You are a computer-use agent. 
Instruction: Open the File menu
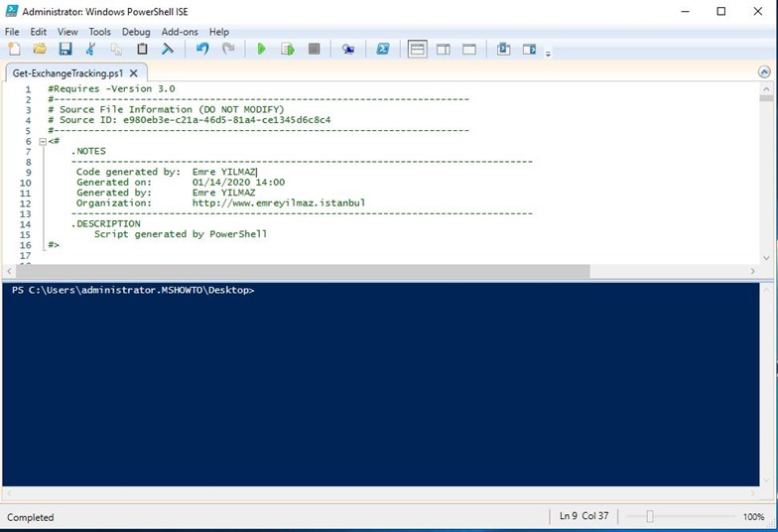click(x=12, y=32)
